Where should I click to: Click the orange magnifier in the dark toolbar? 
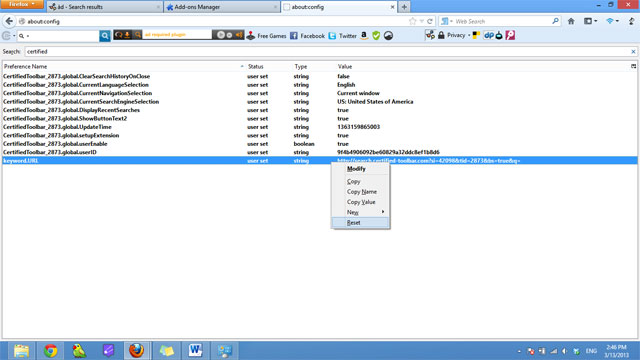point(138,35)
